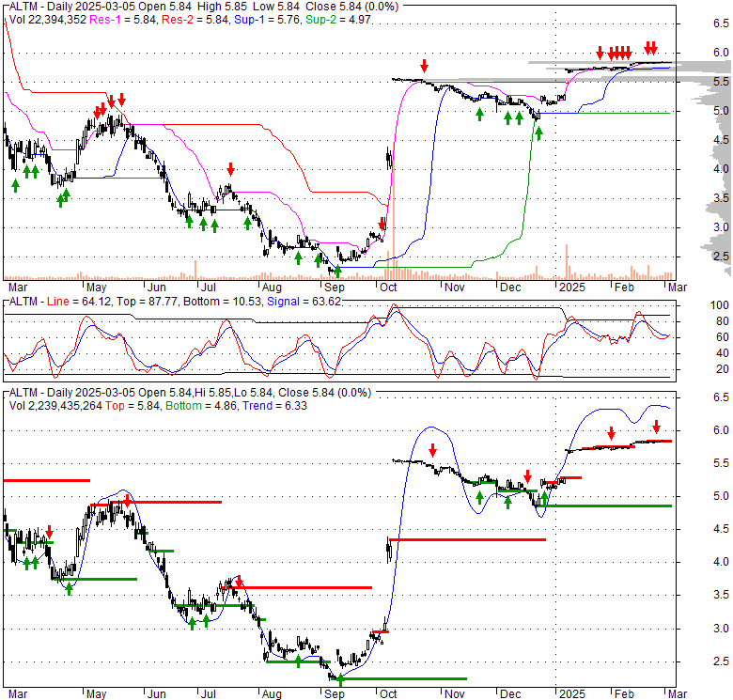Click the "Vol 22,394,352" volume readout

point(48,20)
